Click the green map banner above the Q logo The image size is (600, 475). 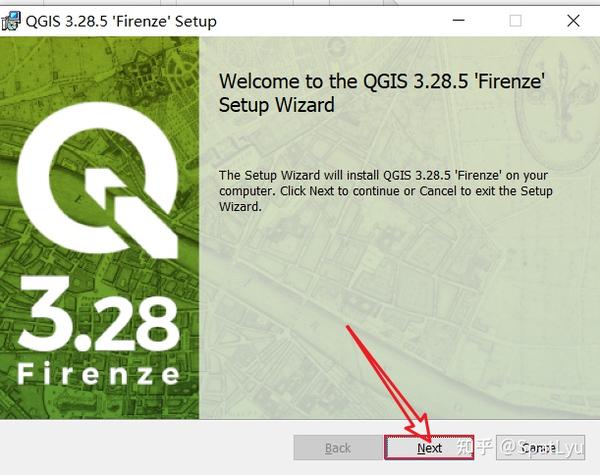tap(99, 69)
